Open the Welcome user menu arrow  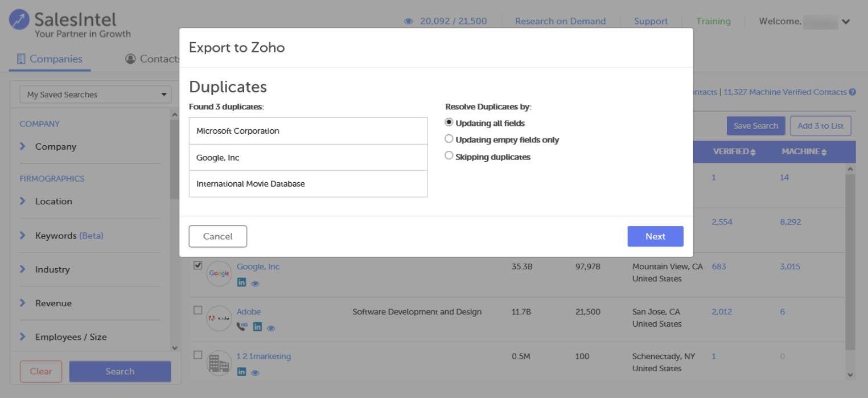tap(846, 22)
